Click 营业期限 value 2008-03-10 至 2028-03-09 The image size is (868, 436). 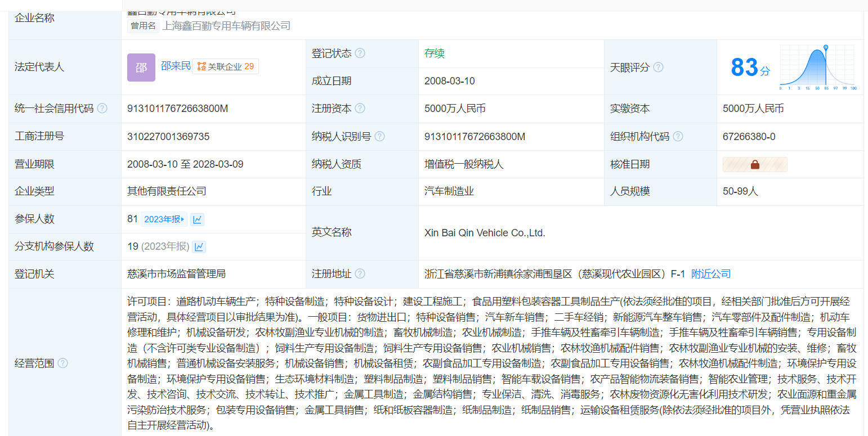pyautogui.click(x=185, y=164)
